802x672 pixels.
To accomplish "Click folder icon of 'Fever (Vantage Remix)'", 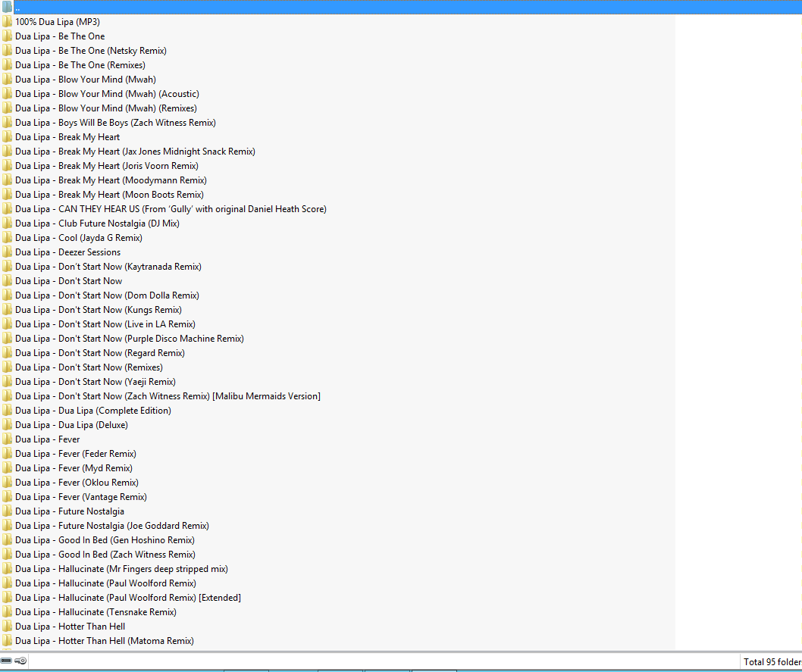I will [7, 497].
